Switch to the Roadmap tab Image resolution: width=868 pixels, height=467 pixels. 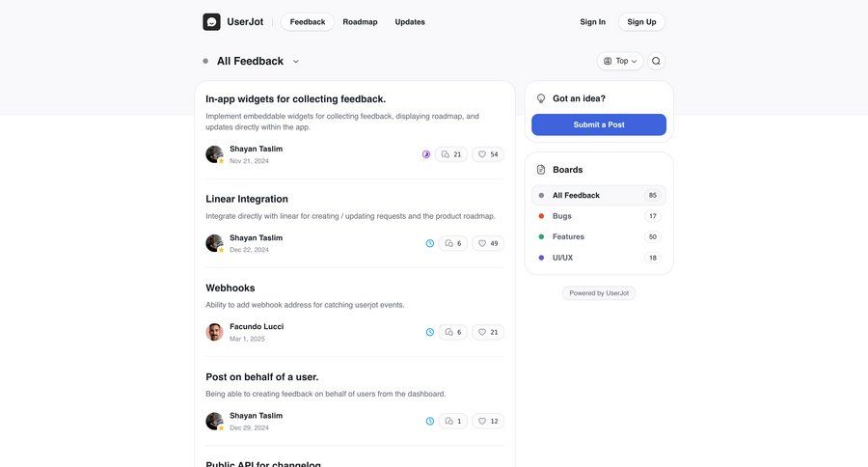(360, 22)
